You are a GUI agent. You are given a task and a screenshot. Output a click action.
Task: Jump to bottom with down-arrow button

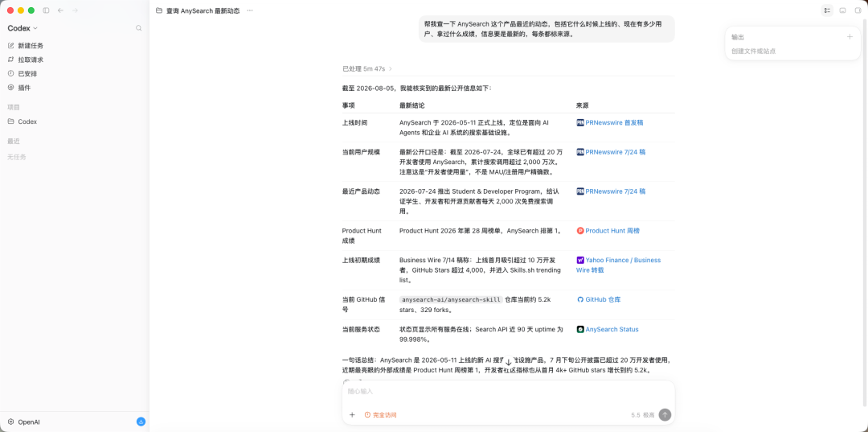pos(508,362)
